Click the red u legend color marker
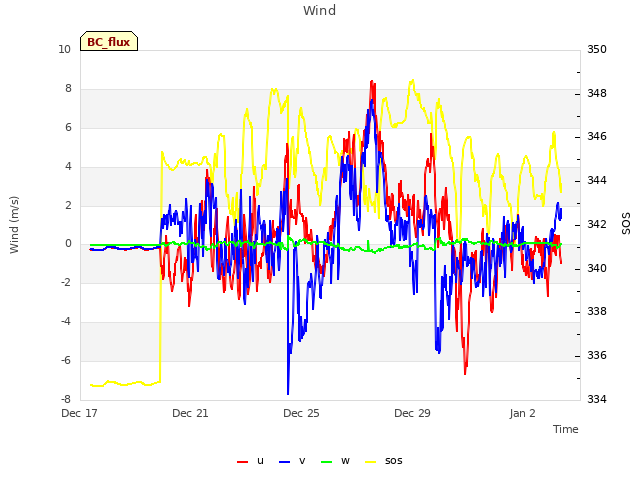 pos(242,462)
